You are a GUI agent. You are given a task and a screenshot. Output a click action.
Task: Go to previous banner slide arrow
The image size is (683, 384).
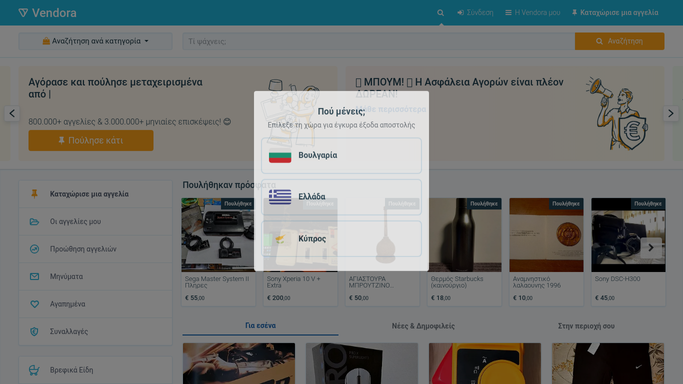point(12,114)
